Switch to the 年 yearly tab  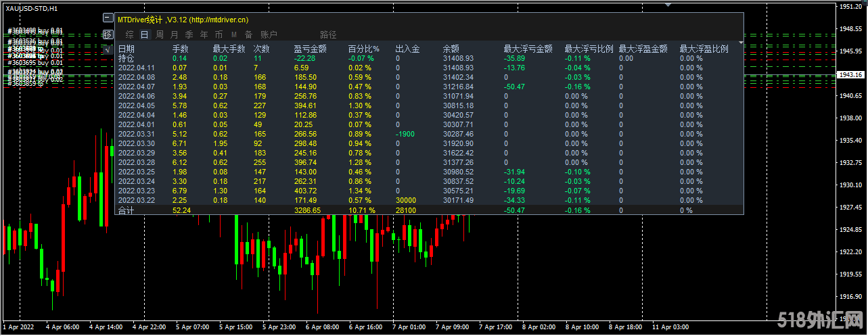tap(204, 34)
